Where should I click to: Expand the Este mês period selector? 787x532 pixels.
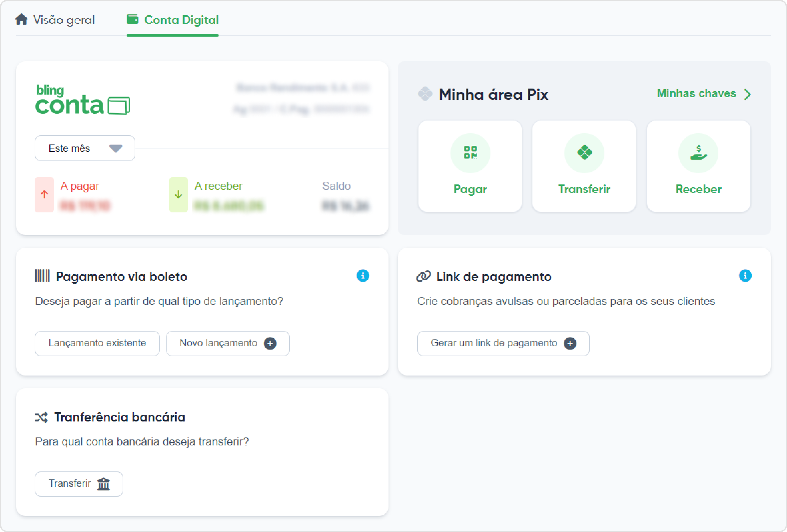coord(84,148)
